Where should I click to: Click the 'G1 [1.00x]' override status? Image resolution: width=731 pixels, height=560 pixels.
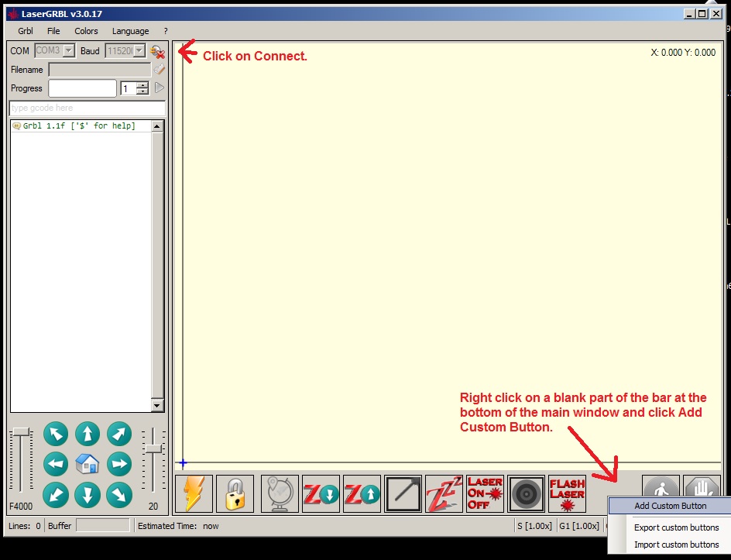click(x=579, y=526)
